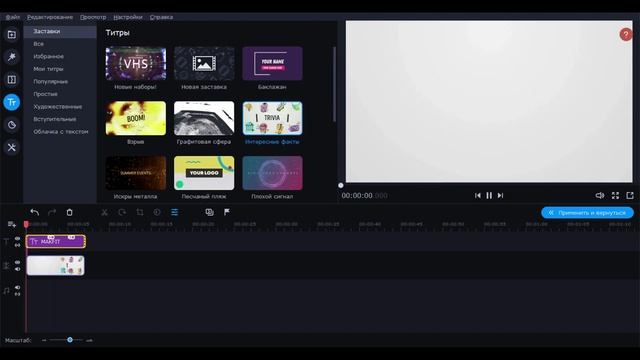
Task: Open the transitions tab in sidebar
Action: (11, 79)
